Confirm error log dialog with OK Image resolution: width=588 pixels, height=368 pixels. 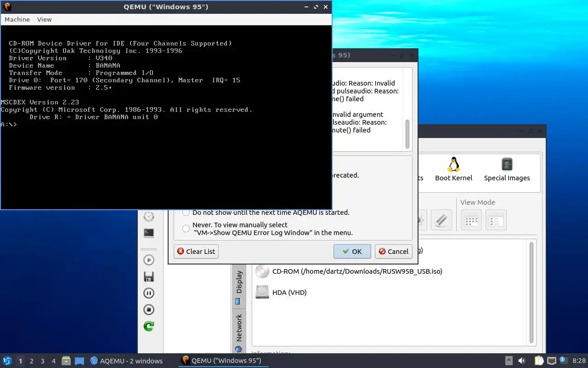[x=352, y=251]
